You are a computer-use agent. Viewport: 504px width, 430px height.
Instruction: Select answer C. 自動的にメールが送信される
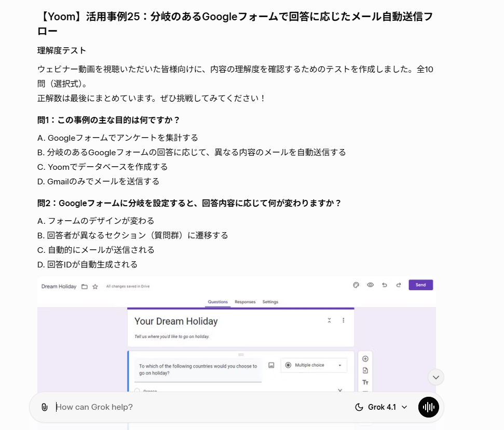[x=96, y=250]
